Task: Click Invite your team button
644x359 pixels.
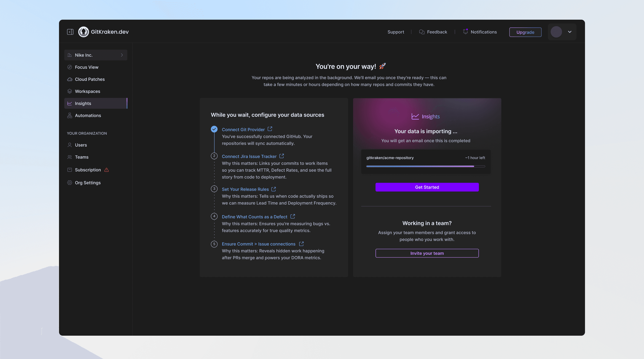Action: tap(427, 253)
